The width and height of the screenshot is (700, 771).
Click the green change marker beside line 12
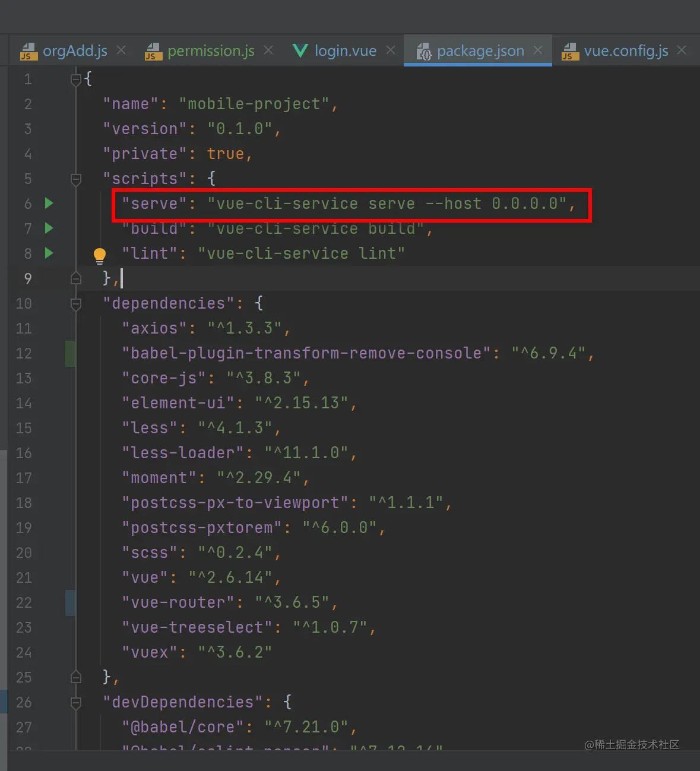point(70,354)
